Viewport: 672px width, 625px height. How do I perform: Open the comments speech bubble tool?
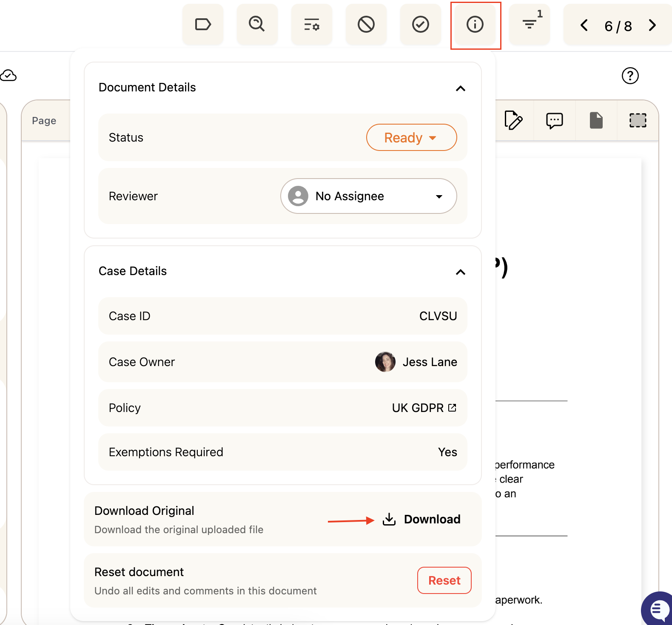point(555,121)
